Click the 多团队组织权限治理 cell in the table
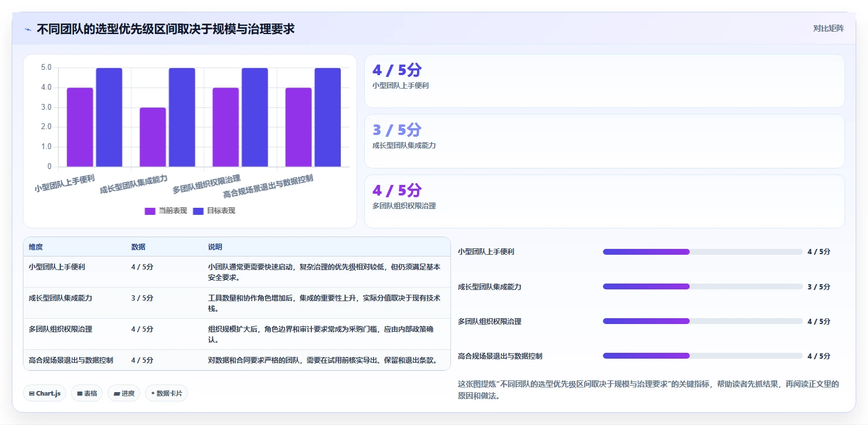This screenshot has height=425, width=868. [x=60, y=329]
